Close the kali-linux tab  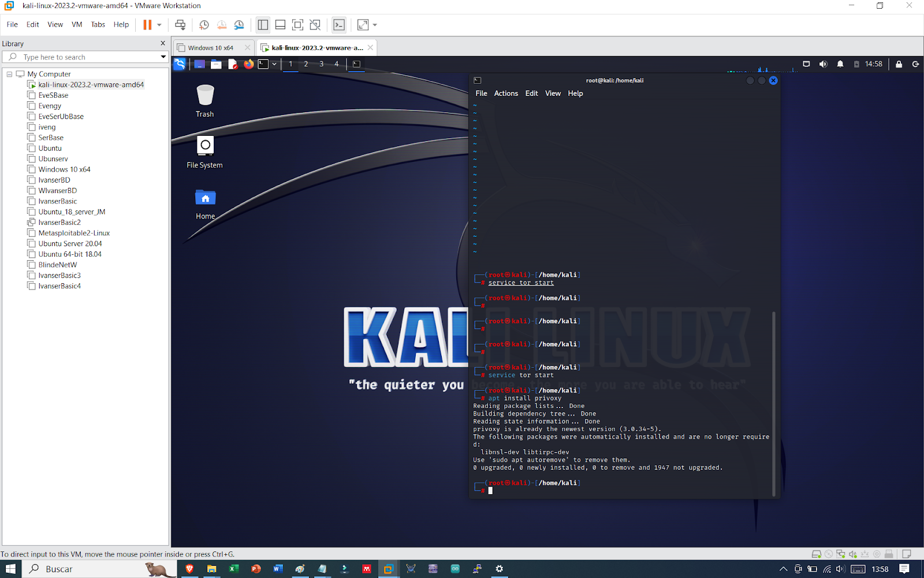(x=370, y=47)
